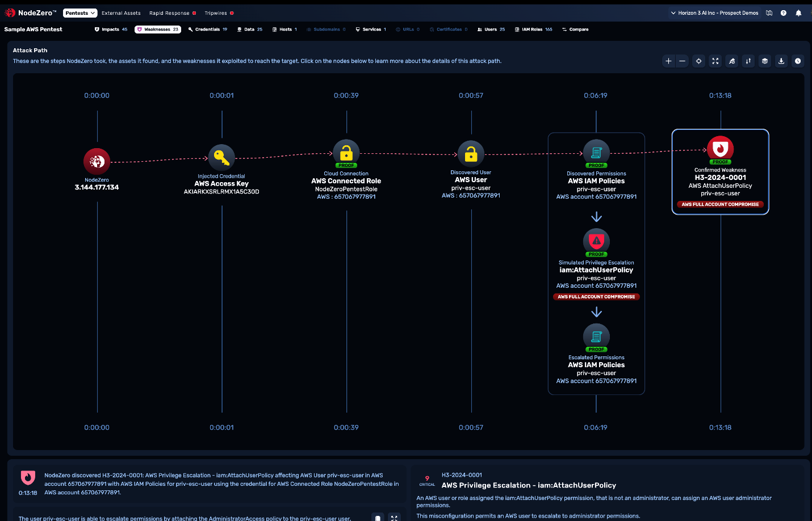Click the 0:00:57 top timeline marker
The image size is (812, 521).
[471, 95]
